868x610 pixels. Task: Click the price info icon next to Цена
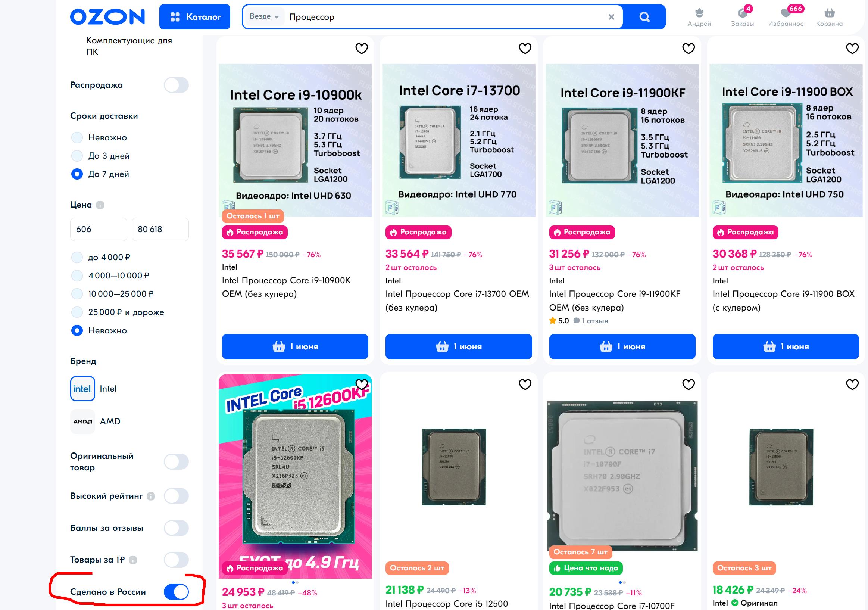pyautogui.click(x=100, y=205)
